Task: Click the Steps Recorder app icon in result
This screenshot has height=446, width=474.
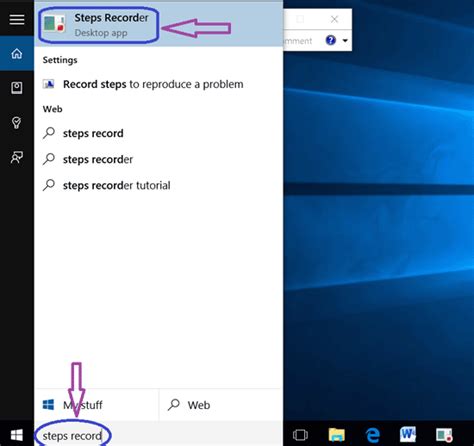Action: (54, 24)
